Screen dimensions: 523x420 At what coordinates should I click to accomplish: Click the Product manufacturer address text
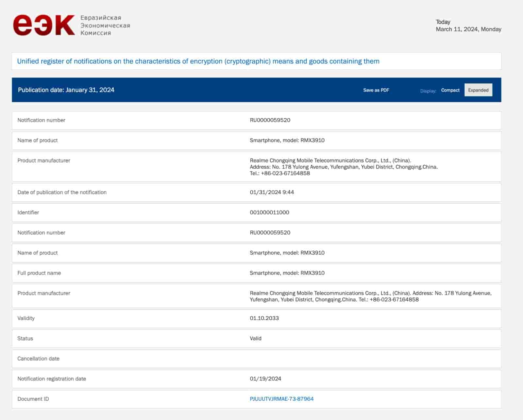(x=343, y=167)
